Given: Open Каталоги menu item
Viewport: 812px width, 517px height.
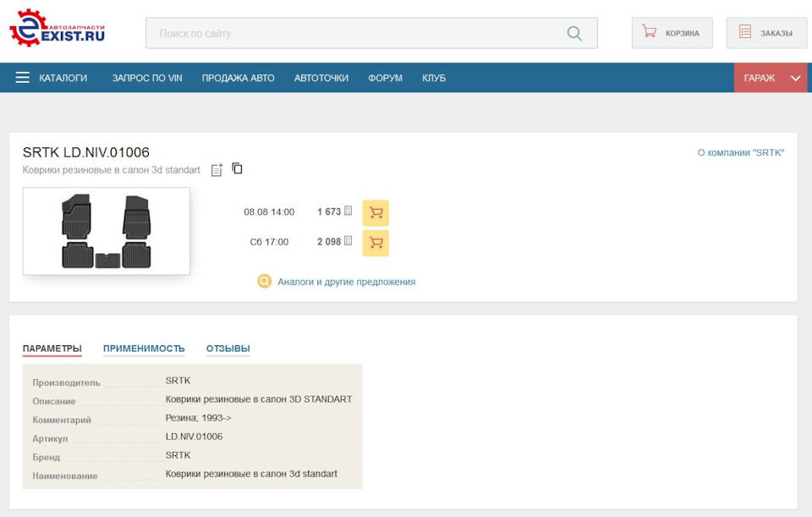Looking at the screenshot, I should (63, 78).
